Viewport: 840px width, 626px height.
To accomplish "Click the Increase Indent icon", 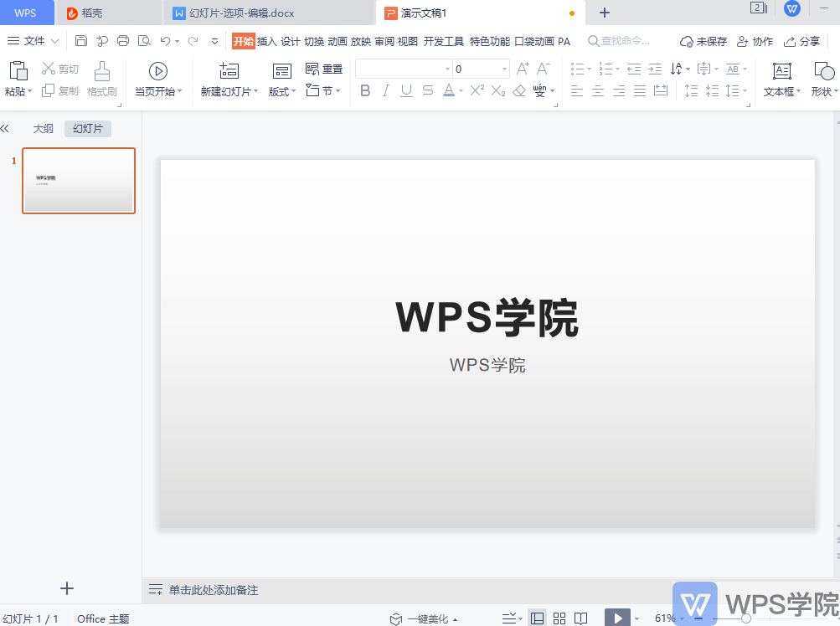I will coord(655,69).
